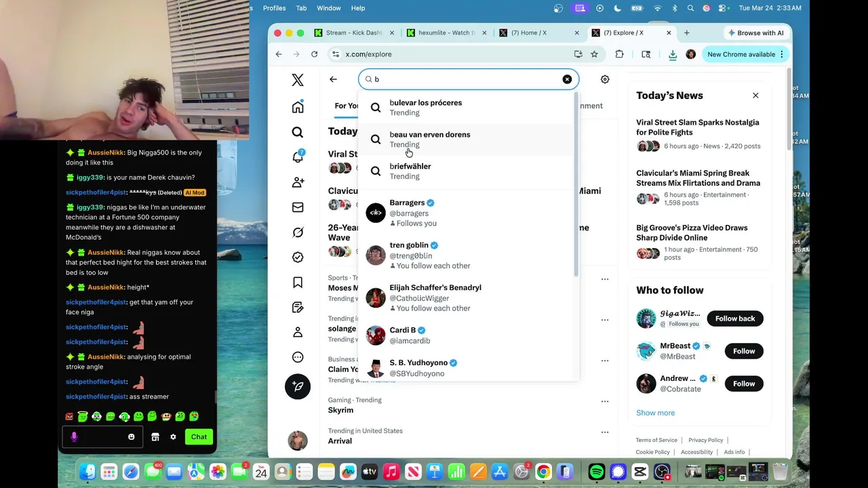This screenshot has height=488, width=868.
Task: Open Chrome downloads icon
Action: (x=672, y=54)
